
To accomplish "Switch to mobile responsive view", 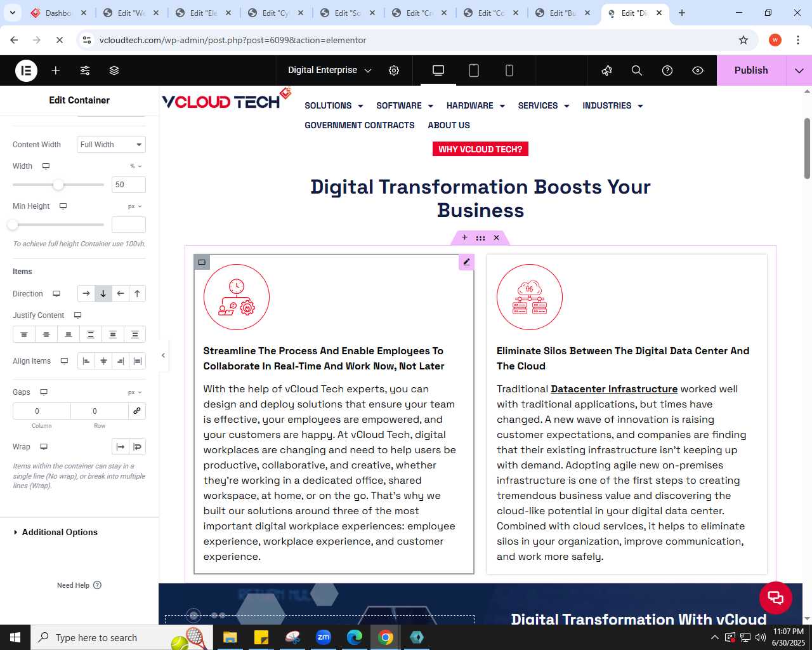I will pos(509,70).
